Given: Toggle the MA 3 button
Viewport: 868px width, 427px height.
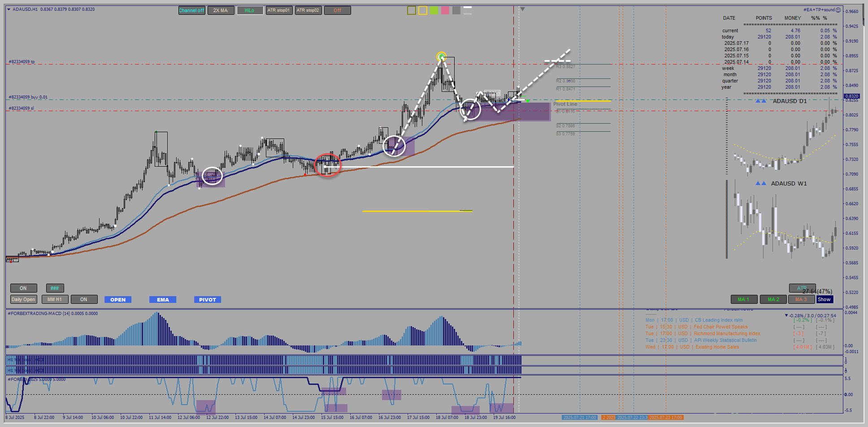Looking at the screenshot, I should point(802,299).
